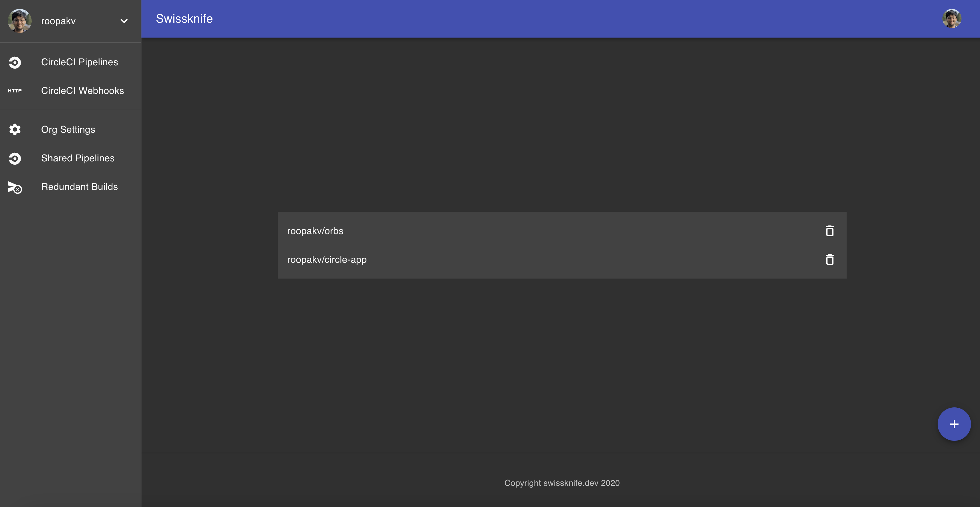Select the roopakv/orbs list row
Viewport: 980px width, 507px height.
[x=533, y=231]
